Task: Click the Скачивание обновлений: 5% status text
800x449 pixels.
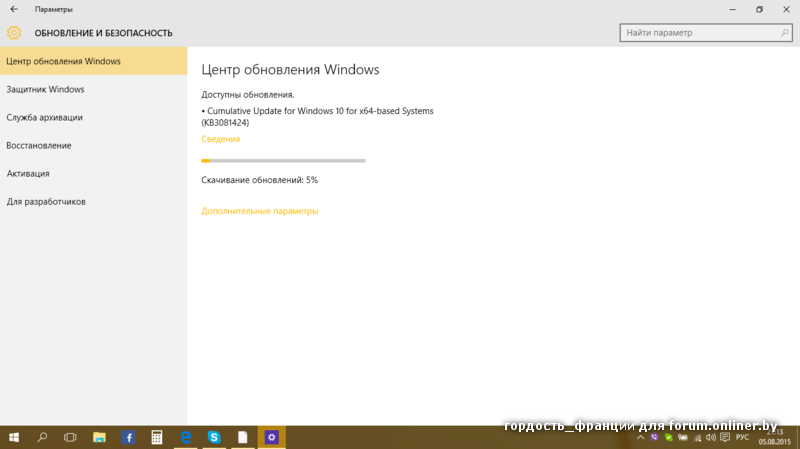Action: click(x=259, y=180)
